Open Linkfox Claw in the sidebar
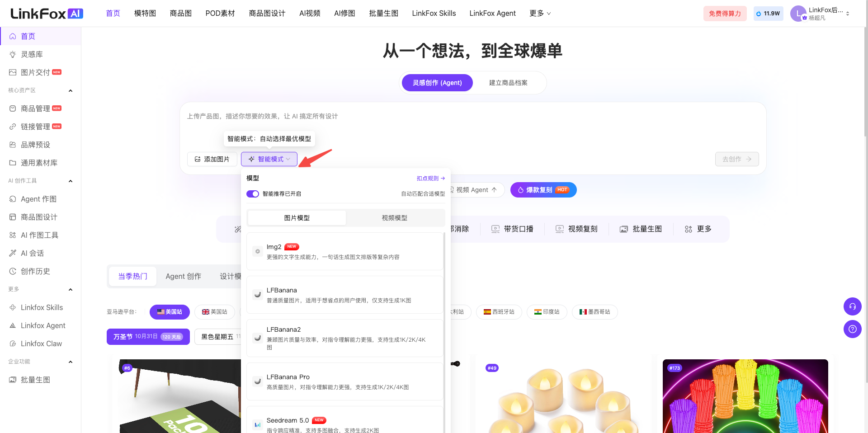Image resolution: width=868 pixels, height=433 pixels. (x=41, y=344)
